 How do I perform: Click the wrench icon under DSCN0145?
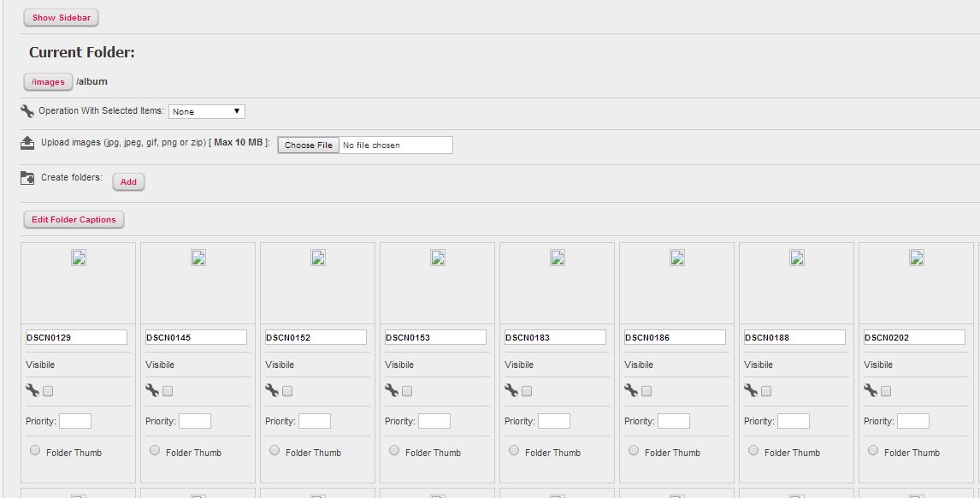152,390
